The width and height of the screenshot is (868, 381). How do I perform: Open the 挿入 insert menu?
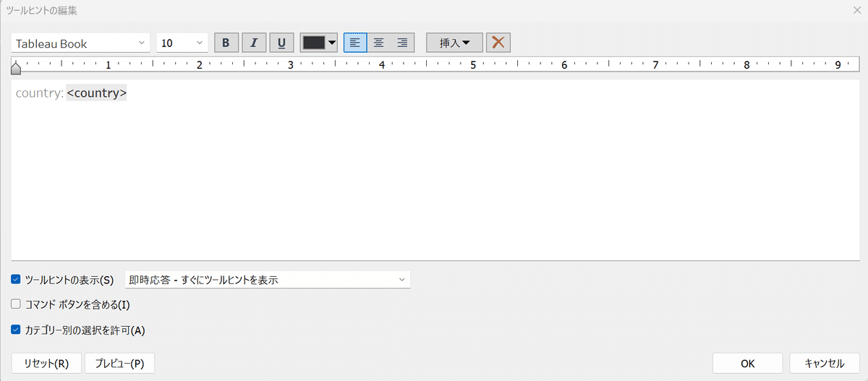click(454, 43)
